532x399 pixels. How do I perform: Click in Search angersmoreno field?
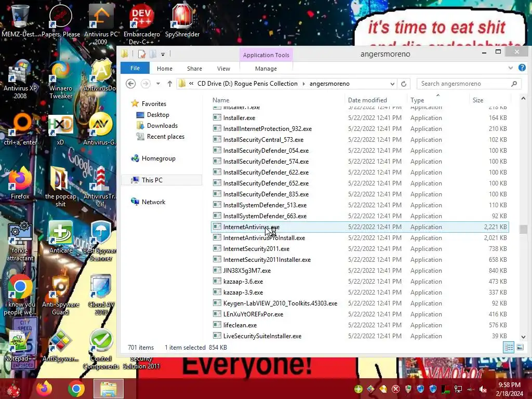tap(469, 84)
